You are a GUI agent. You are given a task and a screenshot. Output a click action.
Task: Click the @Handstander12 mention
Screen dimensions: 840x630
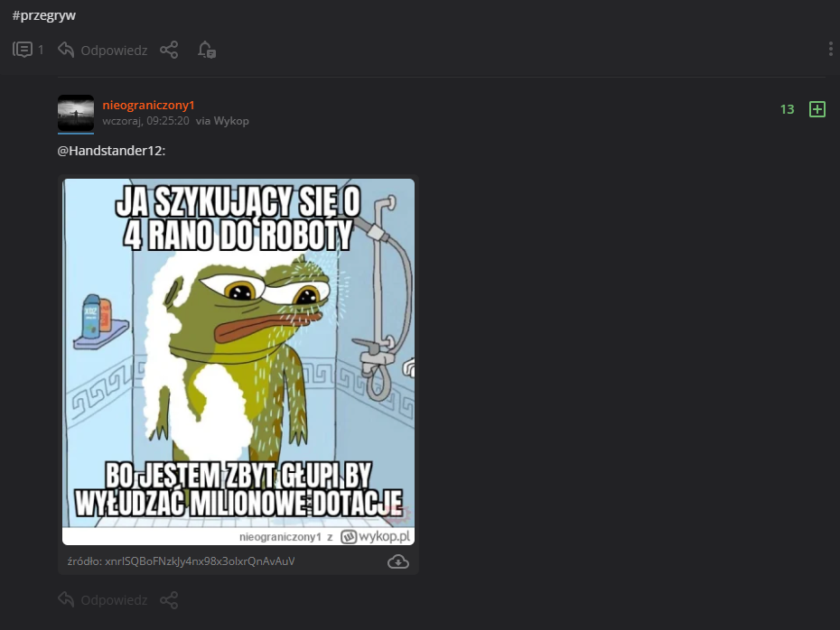pyautogui.click(x=111, y=151)
